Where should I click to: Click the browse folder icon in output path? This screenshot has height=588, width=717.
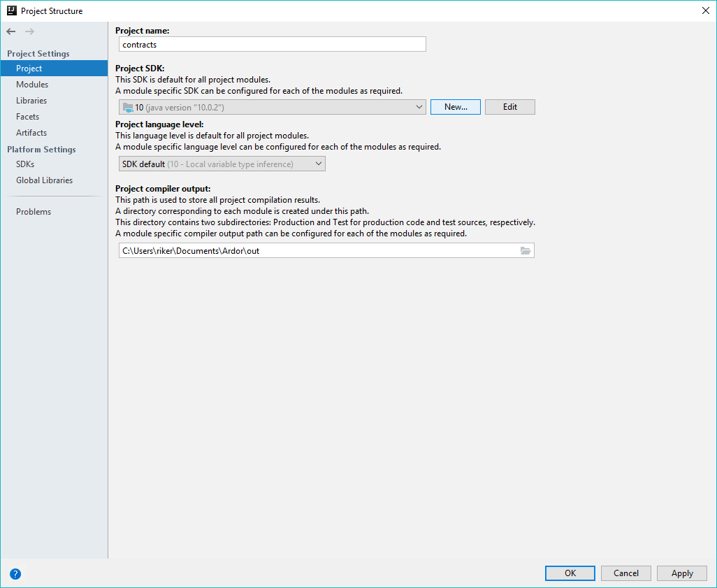(x=526, y=251)
